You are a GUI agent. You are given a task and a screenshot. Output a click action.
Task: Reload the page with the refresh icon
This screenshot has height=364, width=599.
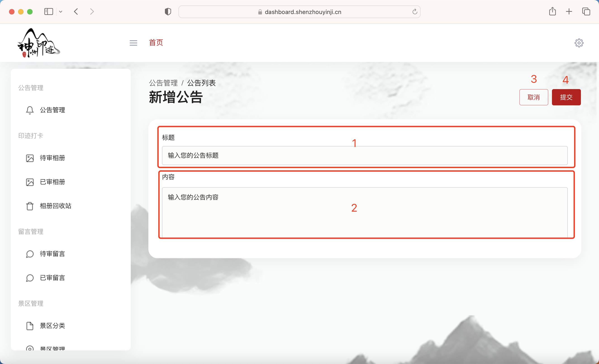tap(414, 12)
